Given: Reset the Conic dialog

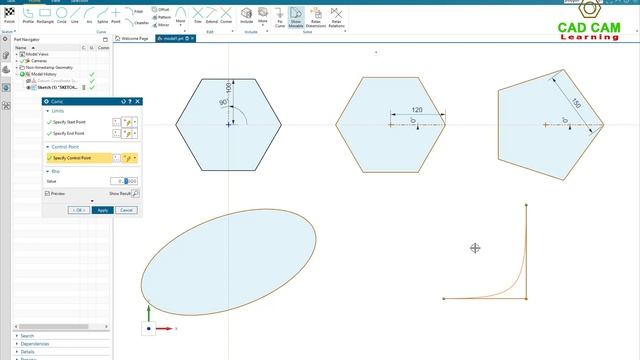Looking at the screenshot, I should point(123,101).
